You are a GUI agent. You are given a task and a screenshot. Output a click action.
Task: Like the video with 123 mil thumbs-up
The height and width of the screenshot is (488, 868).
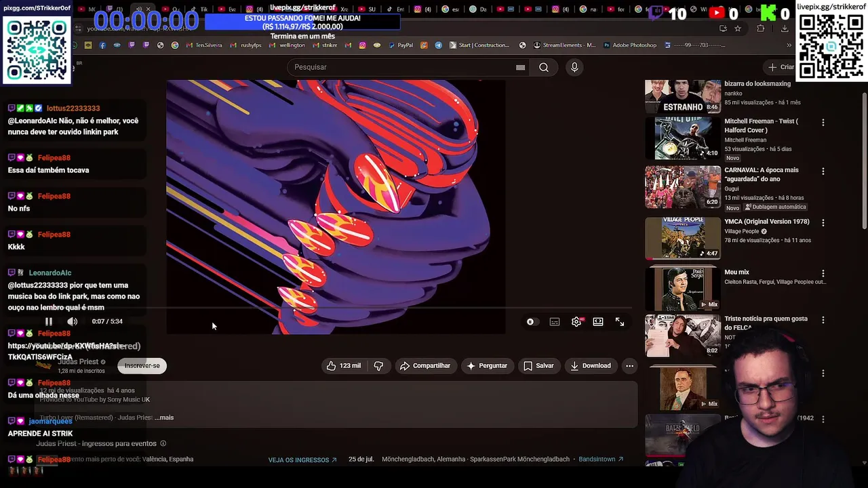coord(343,366)
